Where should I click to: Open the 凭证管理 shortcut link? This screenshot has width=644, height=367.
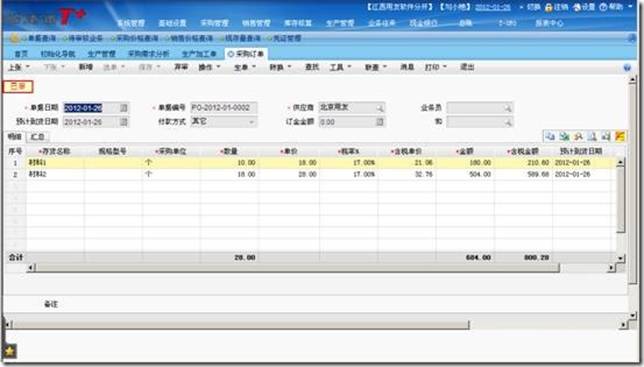(x=287, y=39)
